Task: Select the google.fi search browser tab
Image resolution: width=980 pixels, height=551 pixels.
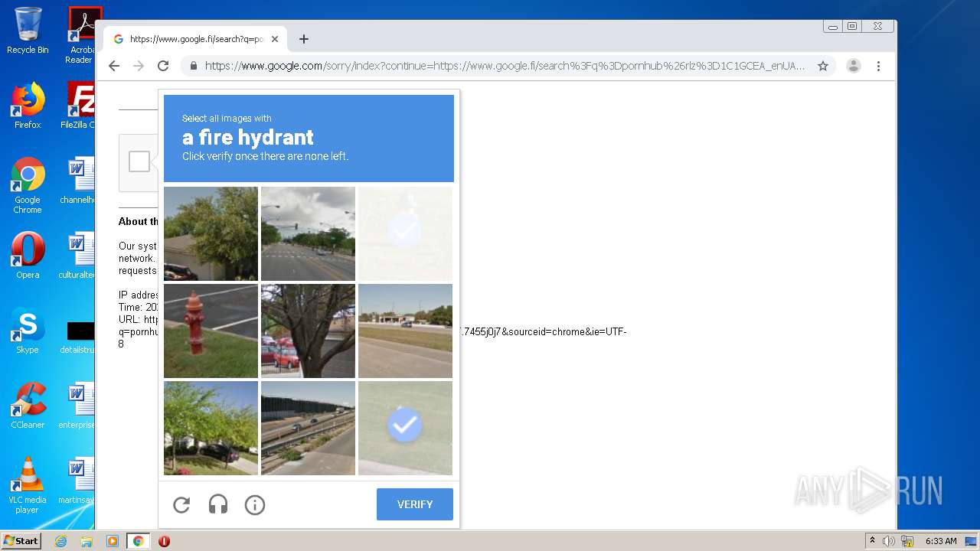Action: click(196, 39)
